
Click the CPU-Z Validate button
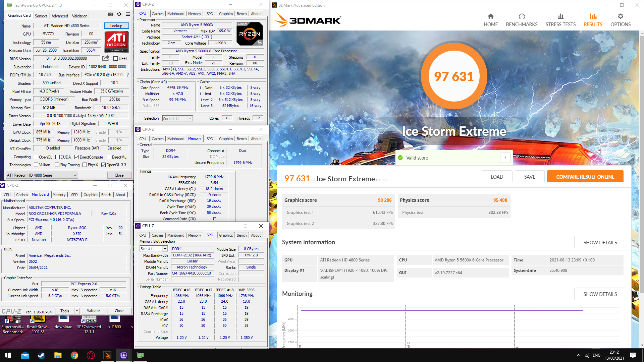click(93, 311)
